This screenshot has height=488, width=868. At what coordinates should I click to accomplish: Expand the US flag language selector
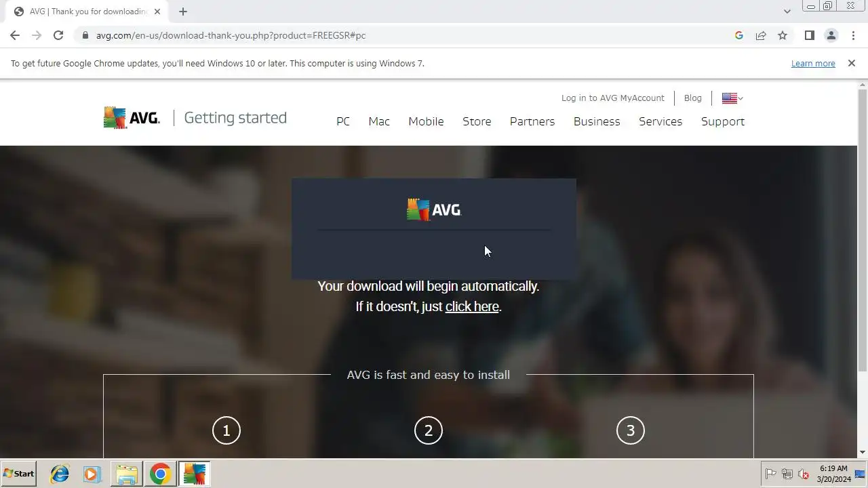pyautogui.click(x=732, y=98)
